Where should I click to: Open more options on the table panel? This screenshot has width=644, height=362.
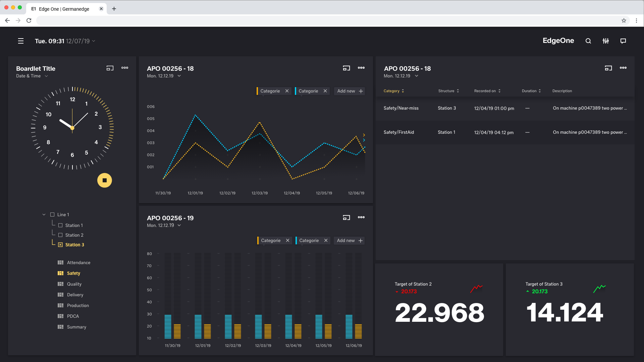pyautogui.click(x=623, y=68)
